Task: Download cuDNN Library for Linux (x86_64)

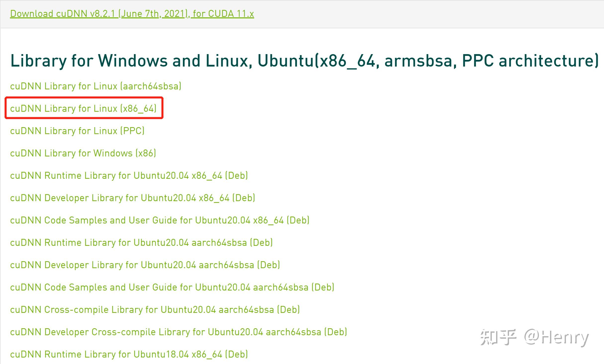Action: coord(83,109)
